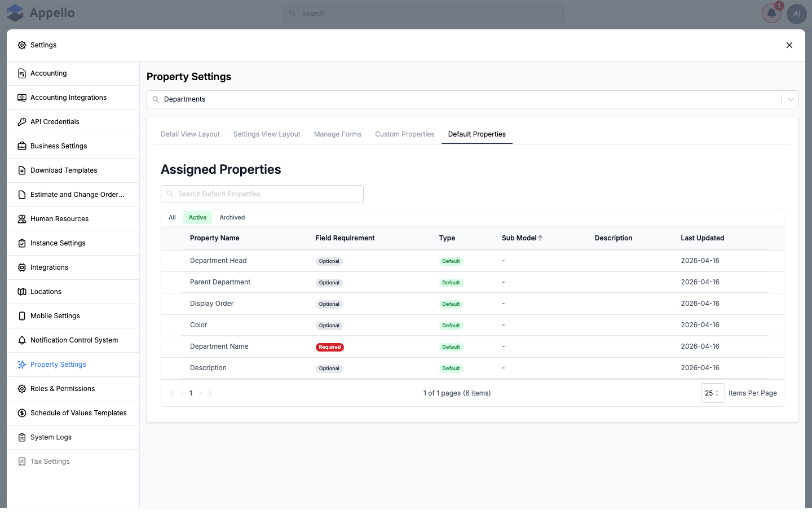Show All properties filter
This screenshot has width=812, height=518.
pos(172,218)
